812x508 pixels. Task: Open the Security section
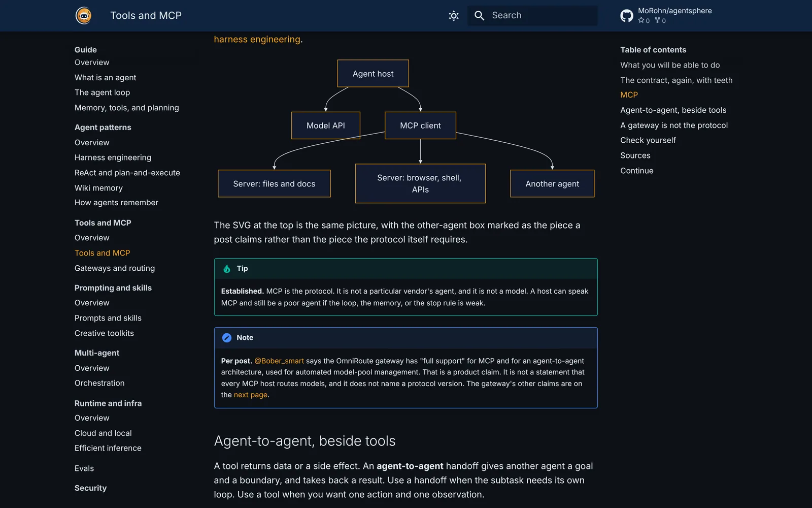(90, 488)
